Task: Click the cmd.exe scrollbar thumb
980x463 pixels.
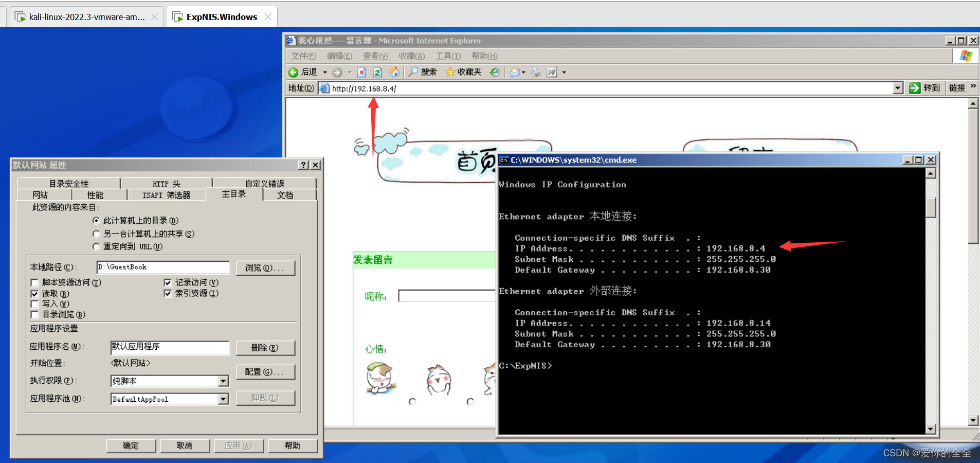Action: click(x=930, y=207)
